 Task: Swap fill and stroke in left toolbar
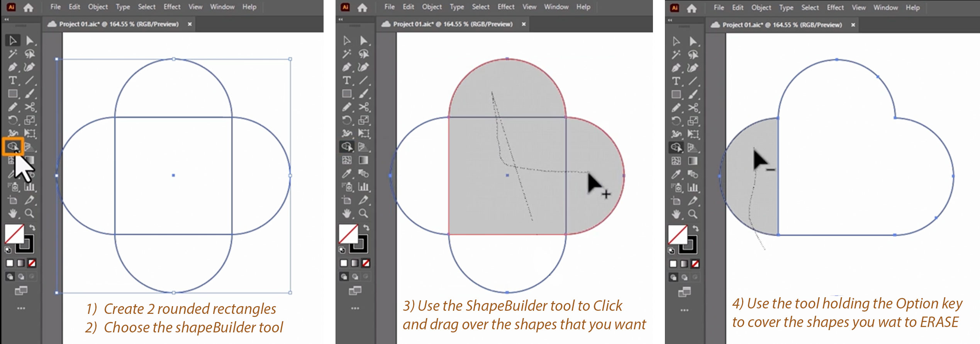(x=32, y=228)
